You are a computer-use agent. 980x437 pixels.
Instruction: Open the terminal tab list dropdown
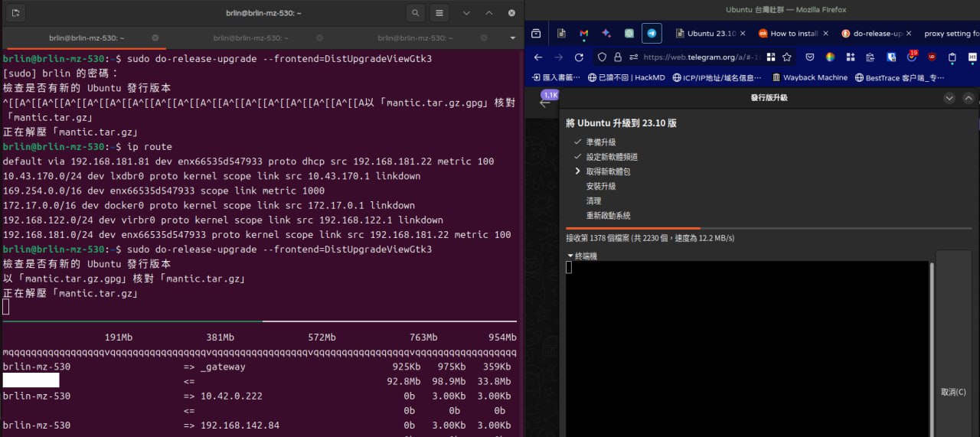pyautogui.click(x=512, y=38)
